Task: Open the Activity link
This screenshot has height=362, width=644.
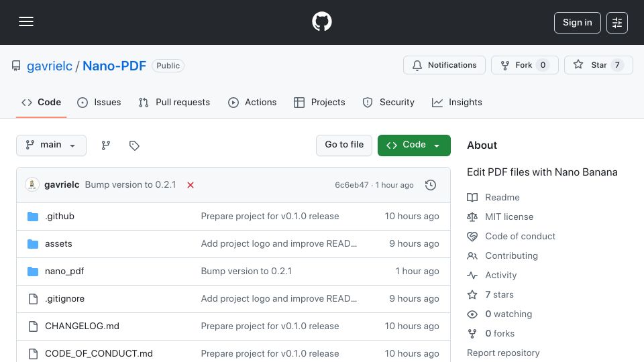Action: click(492, 276)
